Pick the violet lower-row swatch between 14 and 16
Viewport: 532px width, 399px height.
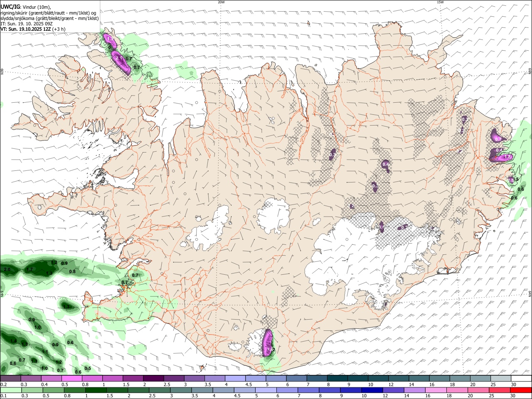(x=414, y=390)
